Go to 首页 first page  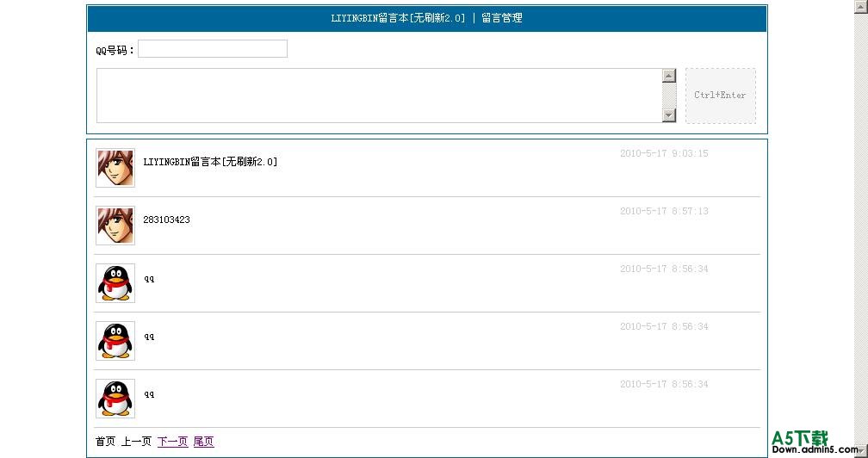[x=105, y=442]
